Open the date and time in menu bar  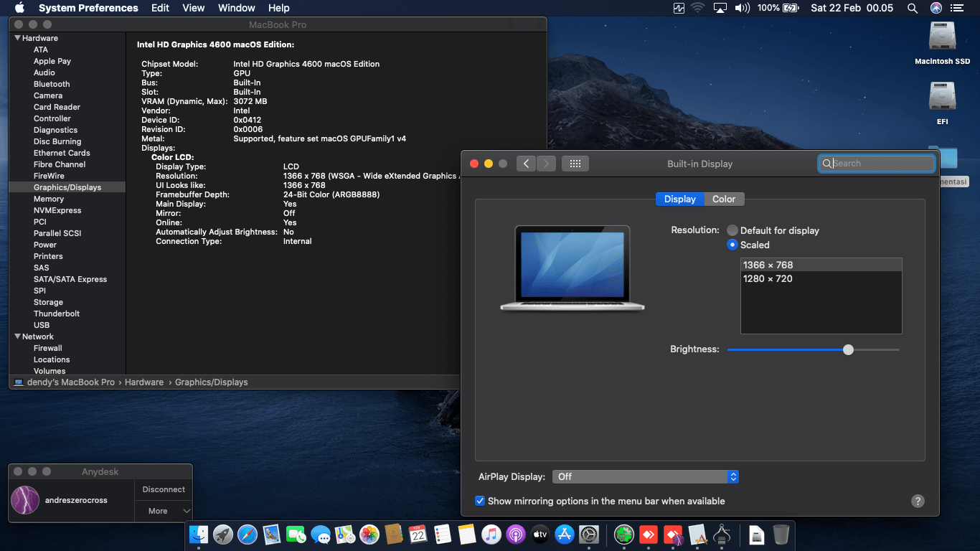pyautogui.click(x=852, y=8)
